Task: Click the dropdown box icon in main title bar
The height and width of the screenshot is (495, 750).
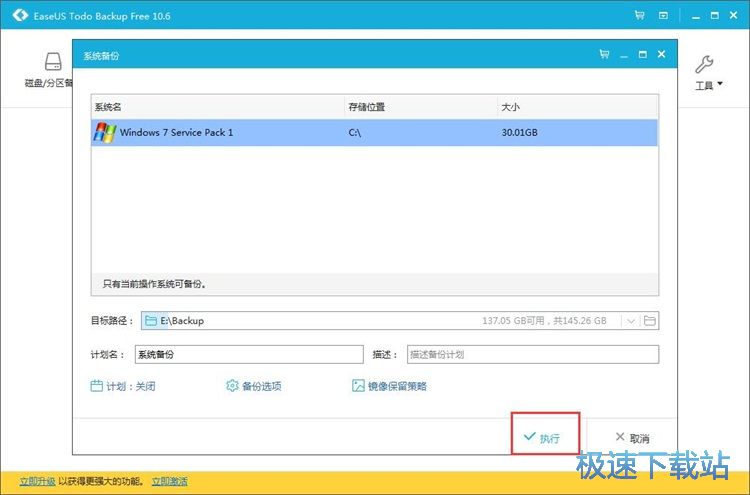Action: [663, 15]
